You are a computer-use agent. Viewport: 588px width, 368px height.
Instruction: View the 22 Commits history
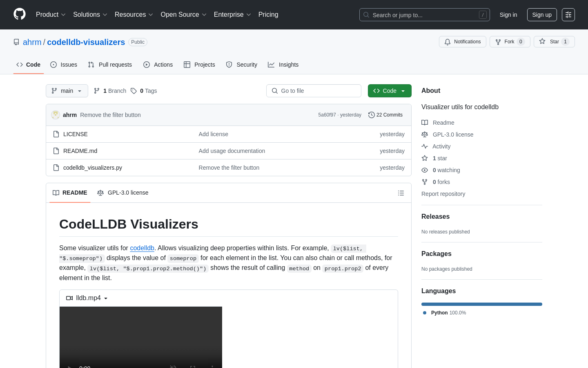click(385, 115)
